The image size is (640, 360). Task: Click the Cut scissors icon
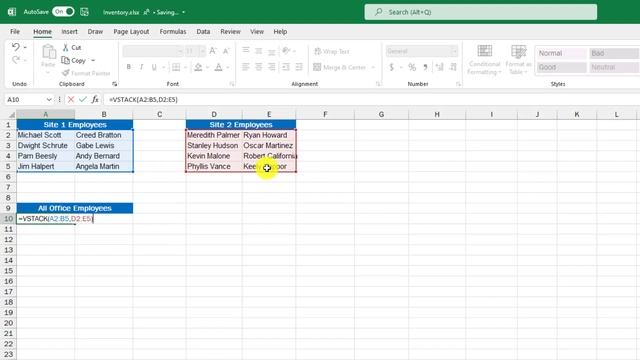tap(65, 48)
